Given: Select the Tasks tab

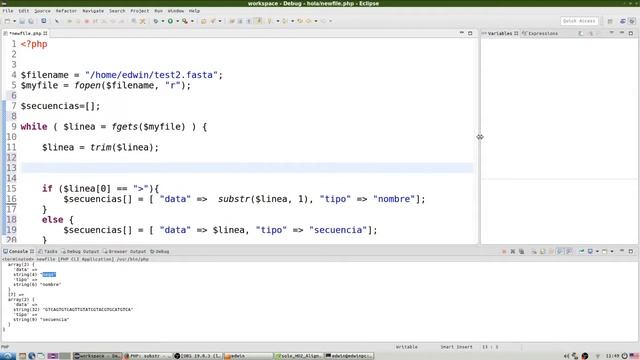Looking at the screenshot, I should [x=48, y=251].
